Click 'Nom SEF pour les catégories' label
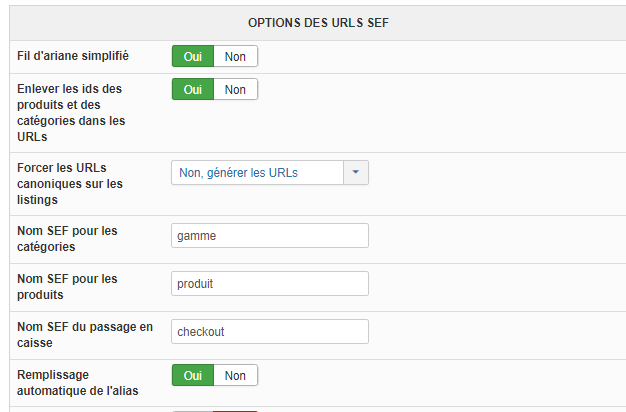This screenshot has height=412, width=626. click(x=67, y=238)
